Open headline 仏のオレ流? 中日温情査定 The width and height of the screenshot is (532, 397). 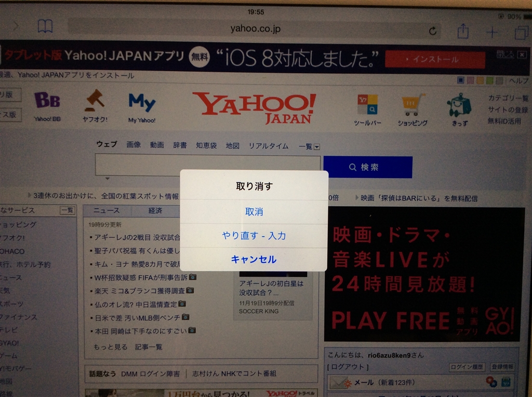(136, 305)
